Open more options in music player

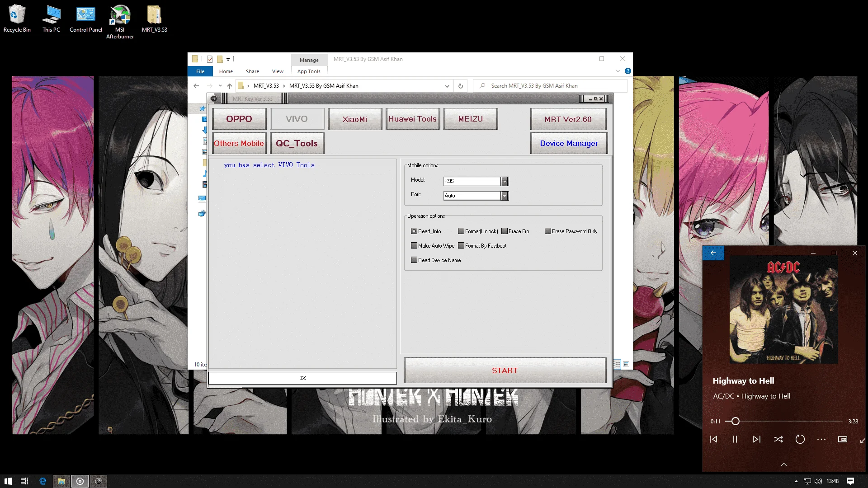point(821,439)
